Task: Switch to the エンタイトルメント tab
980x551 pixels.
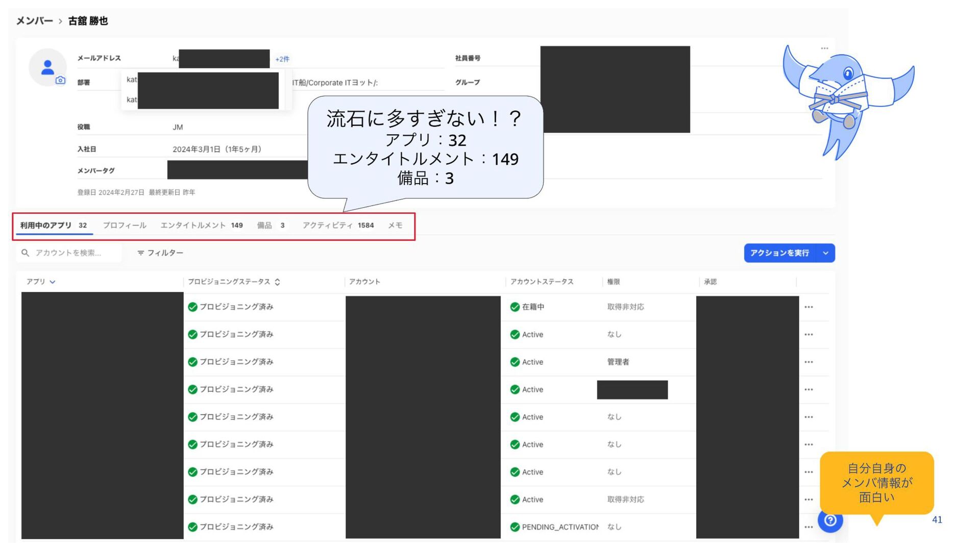Action: coord(201,226)
